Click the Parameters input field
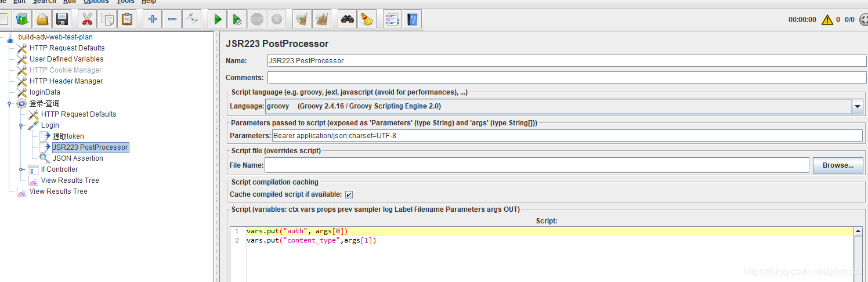 (567, 135)
